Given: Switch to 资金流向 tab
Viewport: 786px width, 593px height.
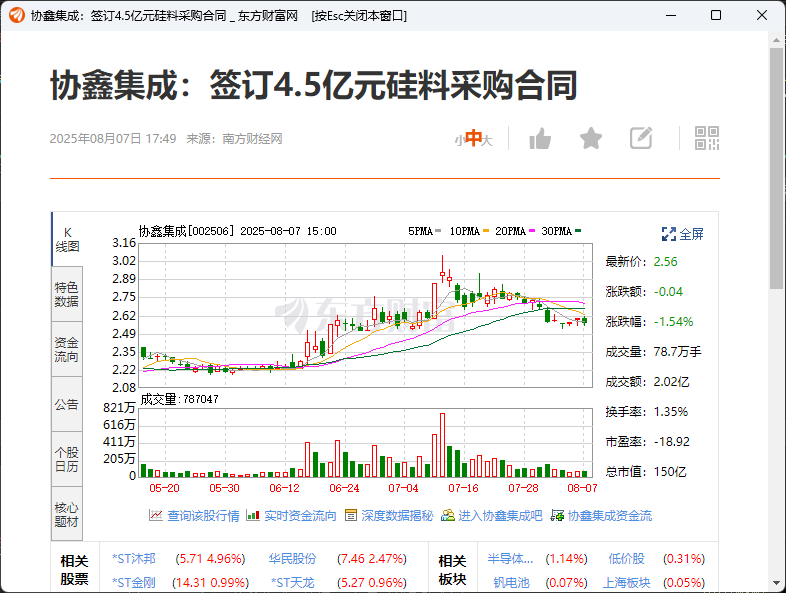Looking at the screenshot, I should (67, 349).
